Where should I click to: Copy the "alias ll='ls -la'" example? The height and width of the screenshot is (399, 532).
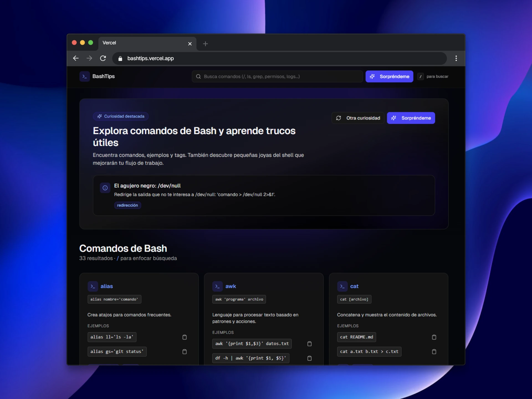[x=185, y=337]
